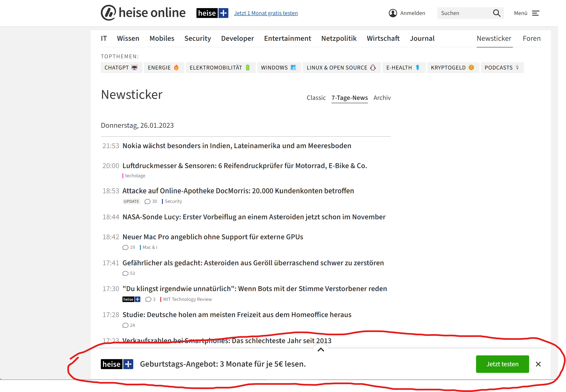Open the Archiv tab
Viewport: 566px width, 392px height.
click(382, 98)
